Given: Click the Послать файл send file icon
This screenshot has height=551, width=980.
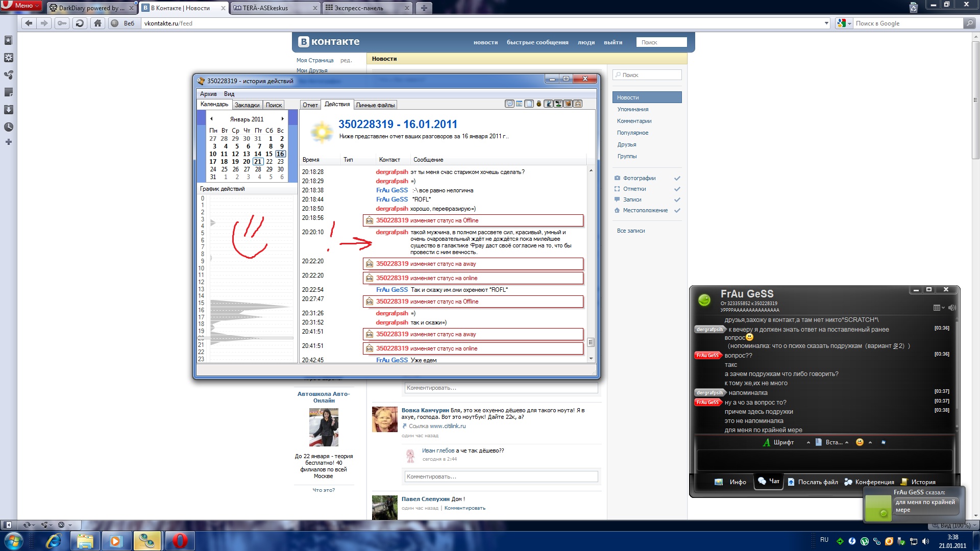Looking at the screenshot, I should [x=791, y=482].
